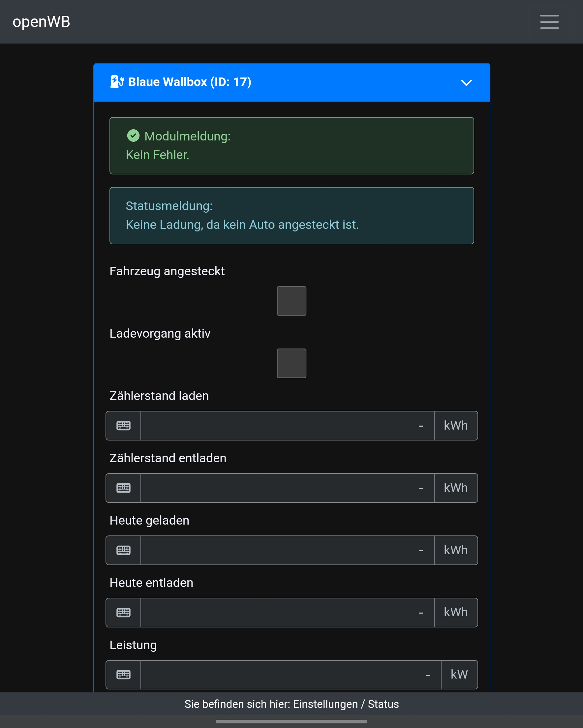
Task: Click the Zählerstand entladen value field
Action: point(287,488)
